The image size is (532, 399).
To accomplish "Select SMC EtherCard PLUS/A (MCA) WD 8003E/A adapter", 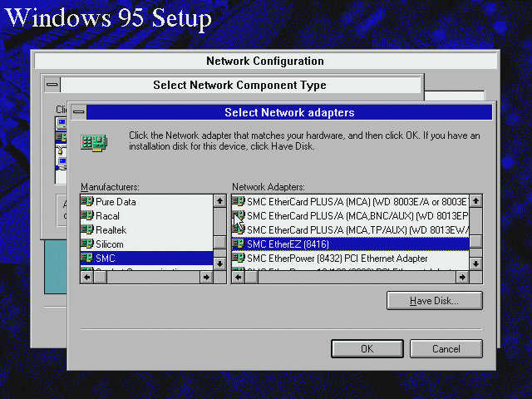I will tap(351, 201).
